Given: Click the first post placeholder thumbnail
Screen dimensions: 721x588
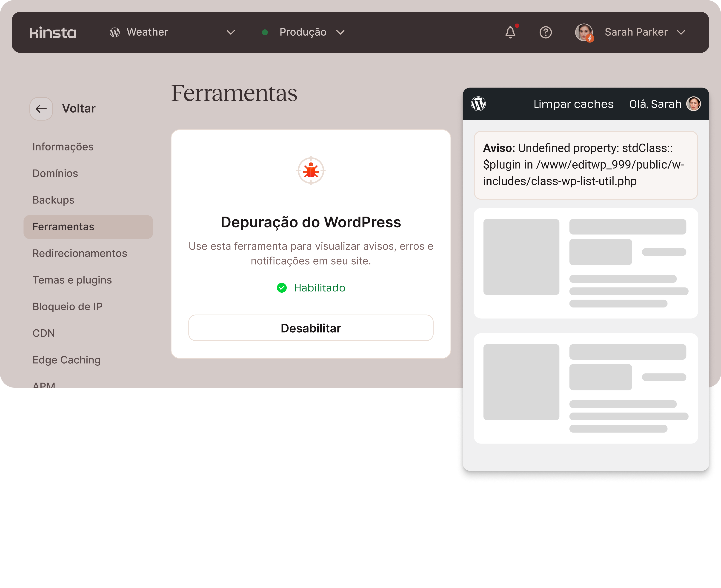Looking at the screenshot, I should click(521, 257).
